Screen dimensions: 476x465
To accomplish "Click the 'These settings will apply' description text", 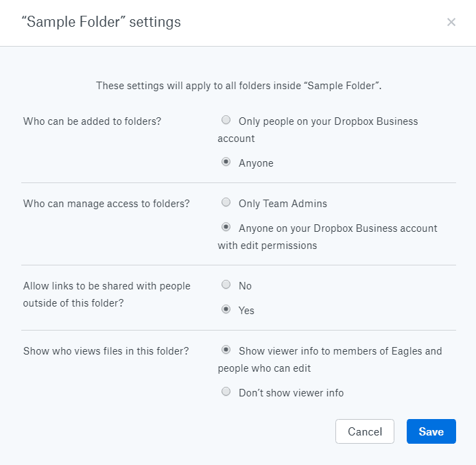I will (239, 86).
